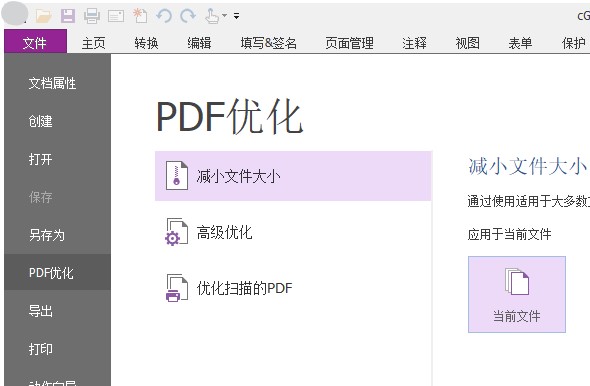Select PDF优化 in the file sidebar
This screenshot has width=590, height=386.
pyautogui.click(x=58, y=273)
